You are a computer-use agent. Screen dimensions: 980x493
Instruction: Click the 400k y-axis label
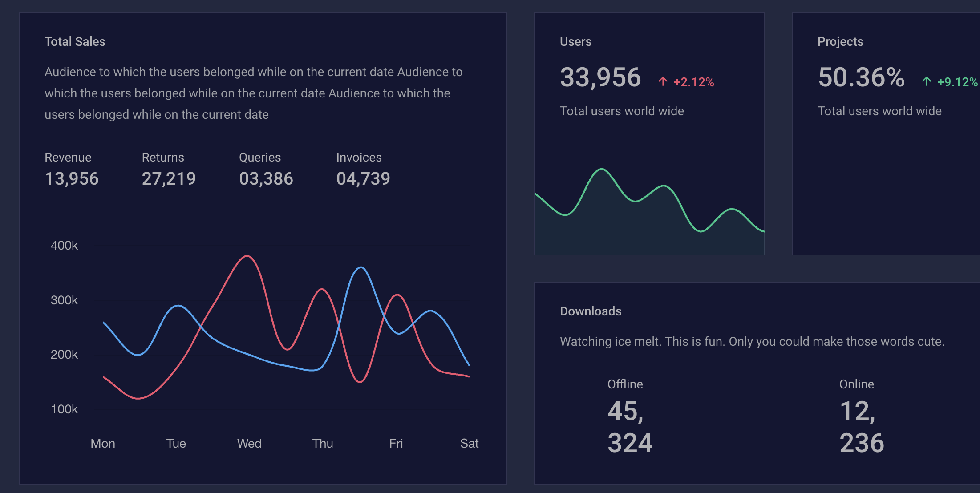pos(64,245)
